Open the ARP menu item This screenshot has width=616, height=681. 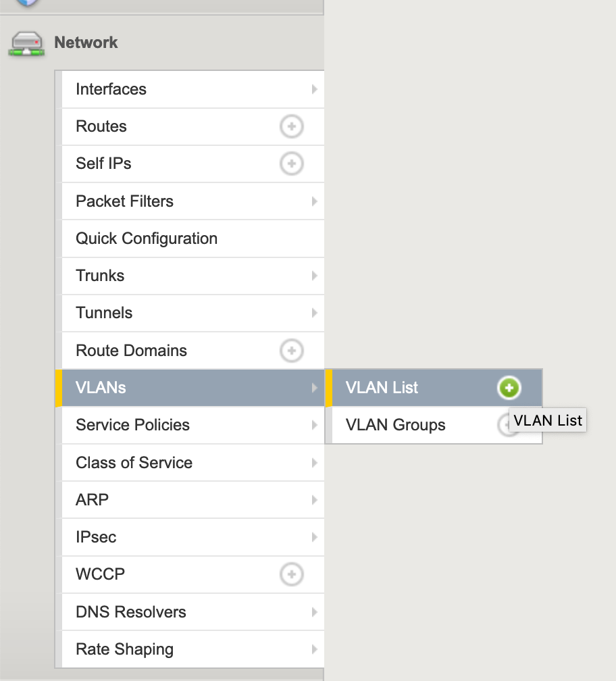point(192,500)
